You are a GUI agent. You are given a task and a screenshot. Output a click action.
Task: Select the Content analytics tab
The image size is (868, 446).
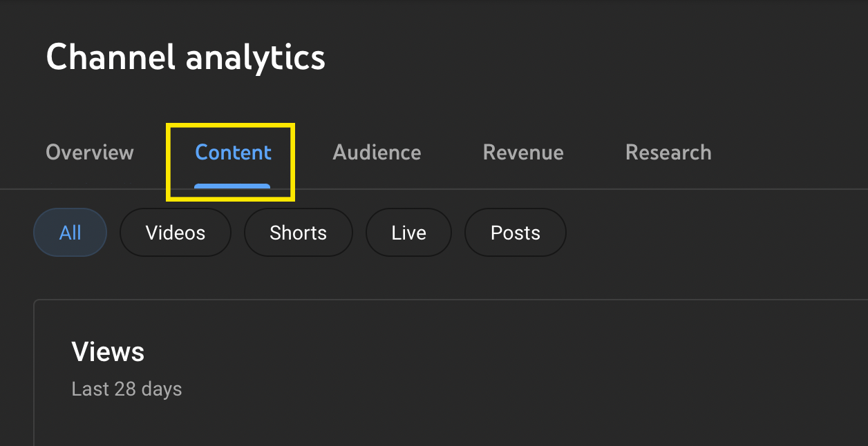[233, 153]
